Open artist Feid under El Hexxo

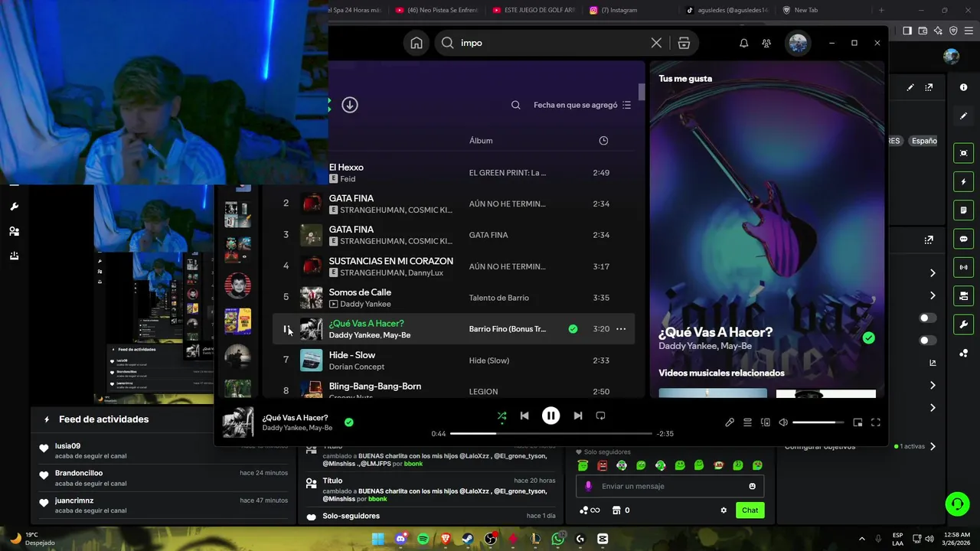348,179
